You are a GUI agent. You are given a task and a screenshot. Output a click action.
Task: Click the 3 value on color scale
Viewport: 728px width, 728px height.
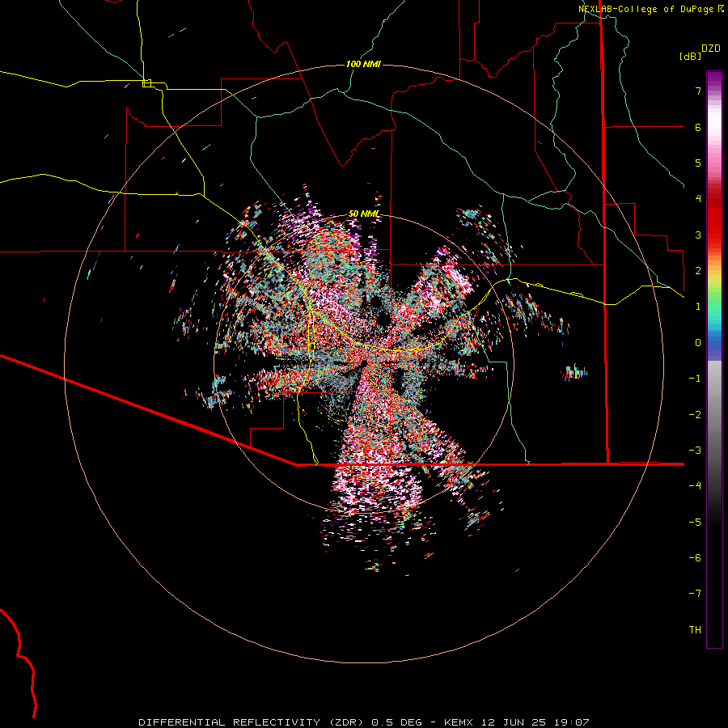(698, 235)
